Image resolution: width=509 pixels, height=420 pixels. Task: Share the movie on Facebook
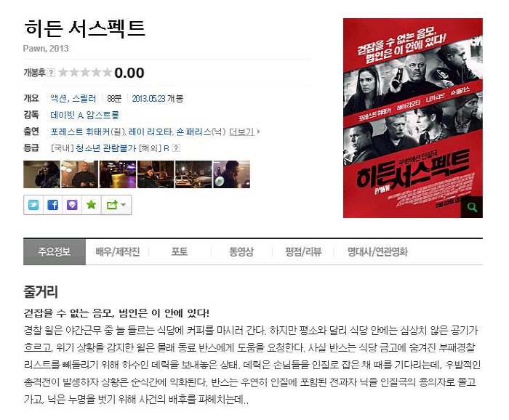52,205
